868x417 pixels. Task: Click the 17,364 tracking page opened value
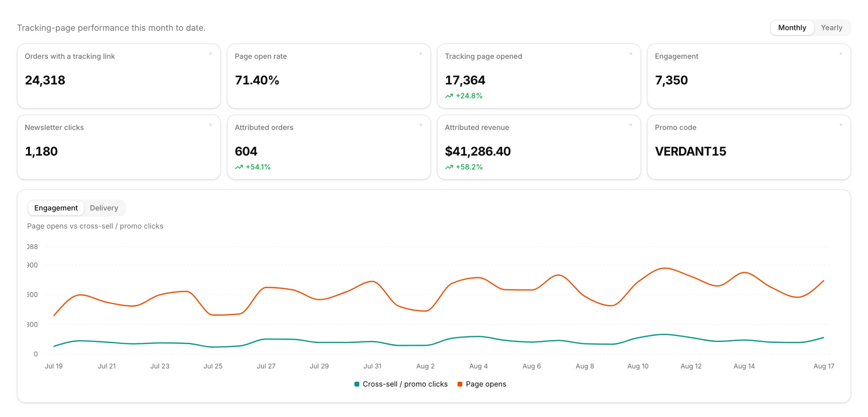[465, 80]
